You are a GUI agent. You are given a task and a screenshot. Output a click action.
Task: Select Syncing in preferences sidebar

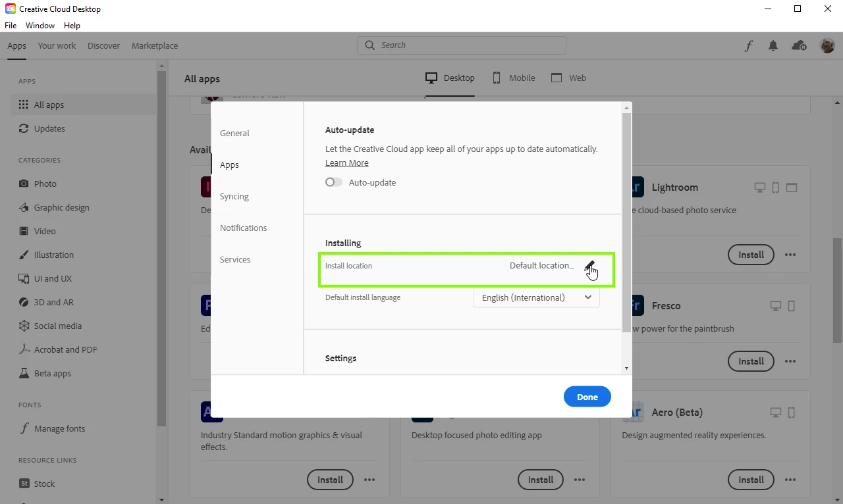pos(234,196)
